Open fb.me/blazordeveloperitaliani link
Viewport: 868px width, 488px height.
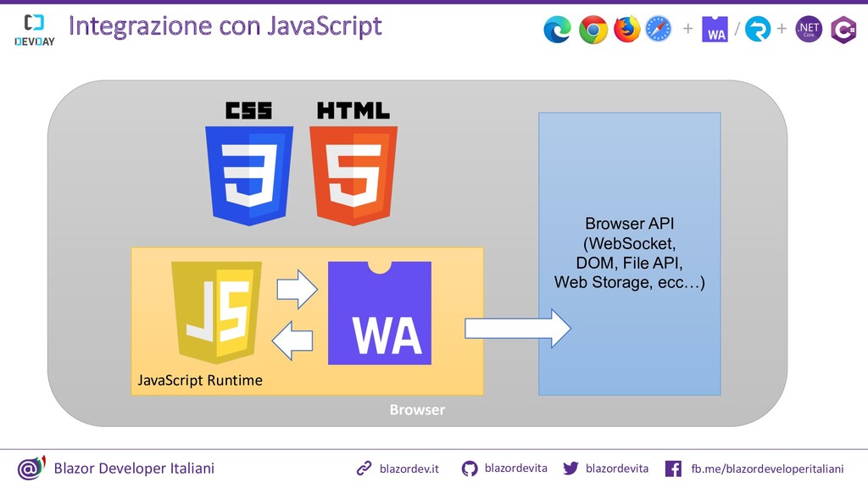click(x=767, y=469)
